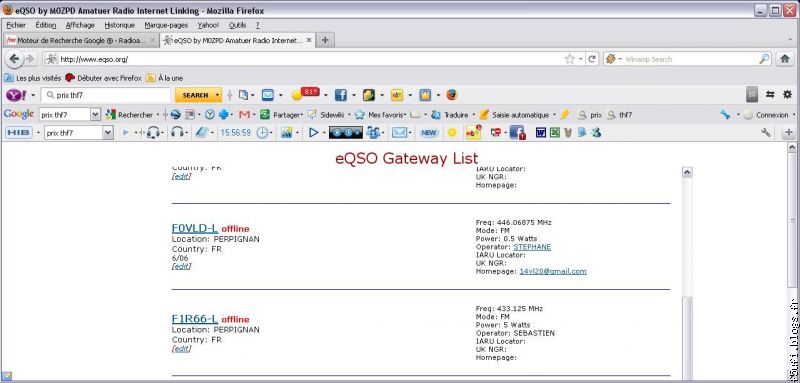This screenshot has width=800, height=383.
Task: Launch Excel from HIB toolbar icon
Action: (x=555, y=133)
